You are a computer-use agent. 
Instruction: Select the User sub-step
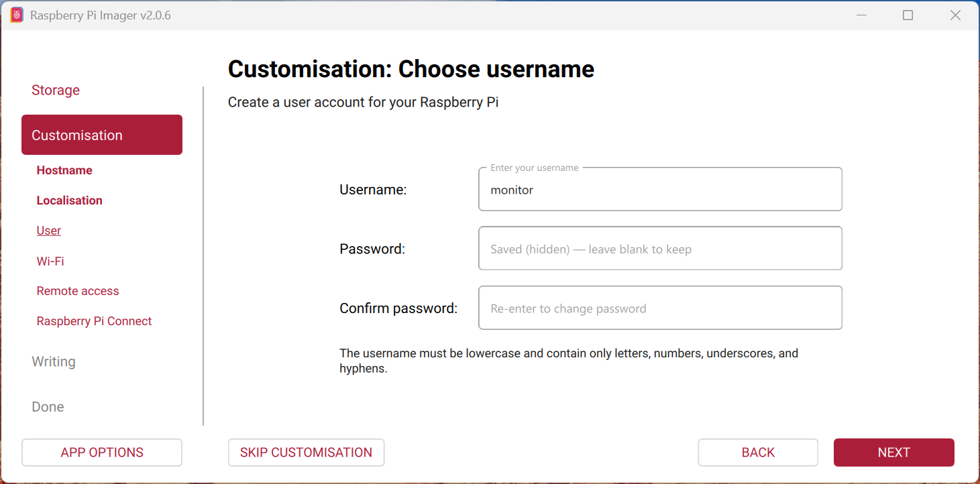[49, 231]
